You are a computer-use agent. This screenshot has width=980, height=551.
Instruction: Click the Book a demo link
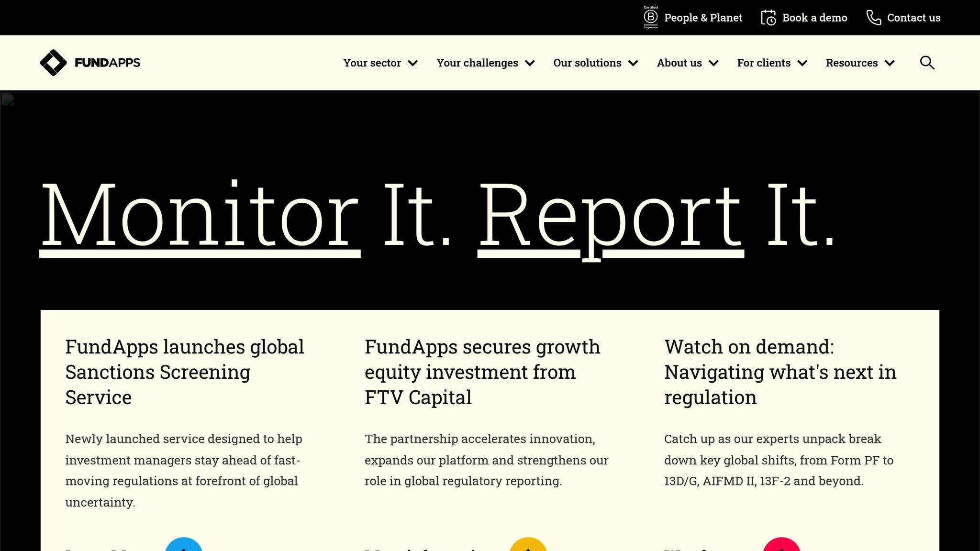814,18
